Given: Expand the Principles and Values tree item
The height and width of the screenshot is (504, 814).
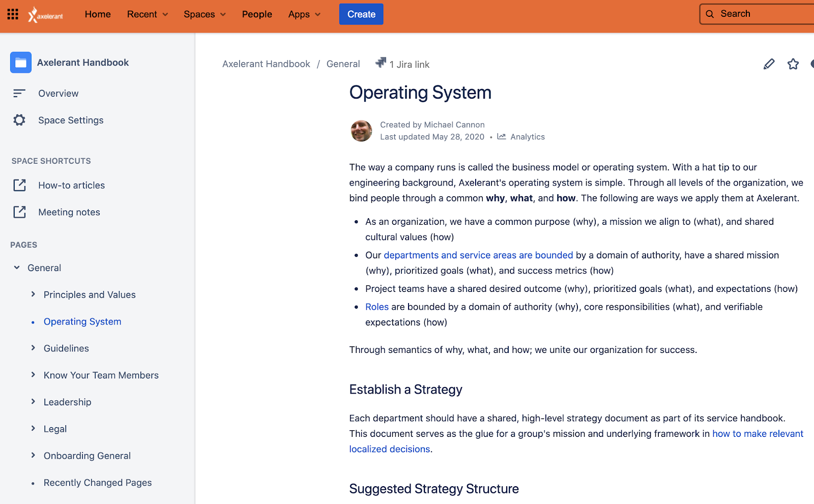Looking at the screenshot, I should 33,294.
